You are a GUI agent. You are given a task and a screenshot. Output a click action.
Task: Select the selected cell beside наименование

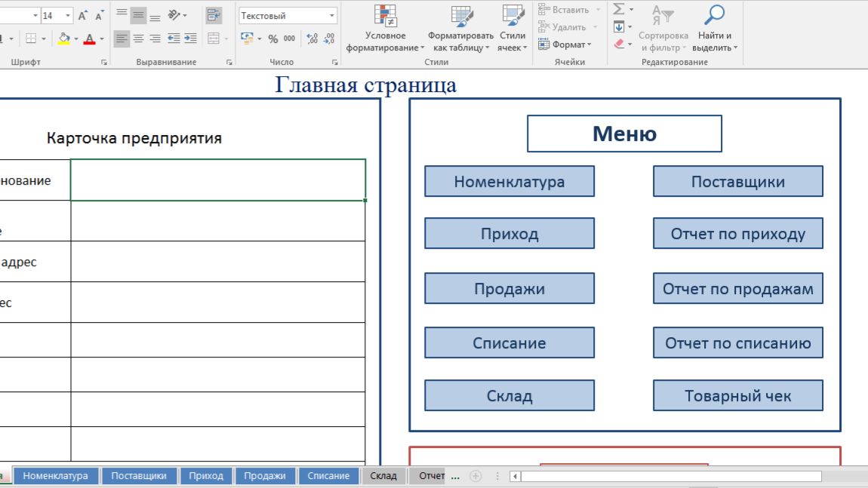218,180
